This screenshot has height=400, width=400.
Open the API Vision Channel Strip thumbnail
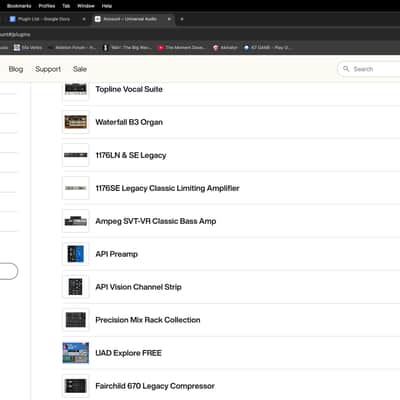(x=76, y=287)
